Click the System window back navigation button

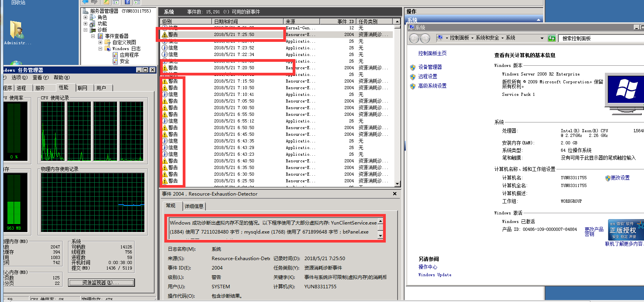point(414,38)
